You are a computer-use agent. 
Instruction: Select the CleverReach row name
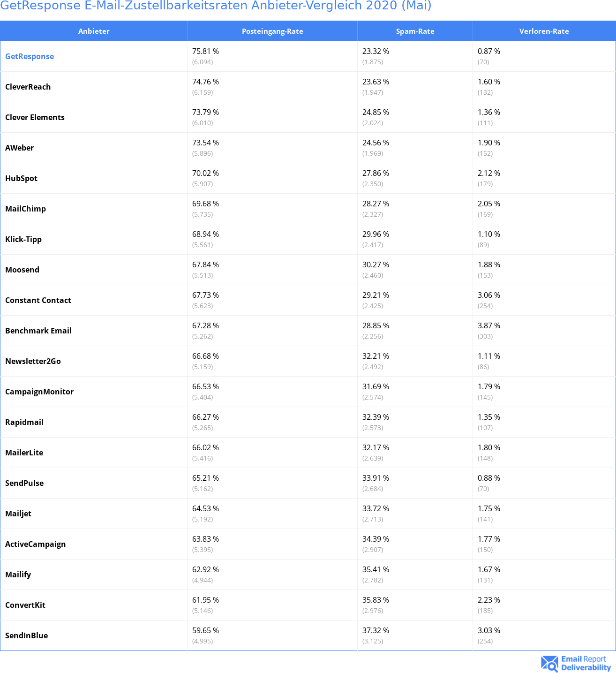[28, 87]
